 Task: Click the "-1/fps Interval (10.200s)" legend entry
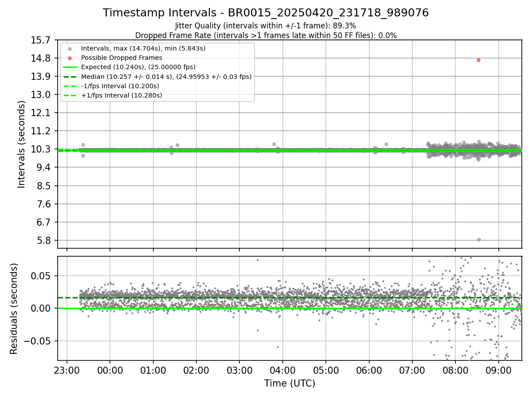(x=120, y=86)
